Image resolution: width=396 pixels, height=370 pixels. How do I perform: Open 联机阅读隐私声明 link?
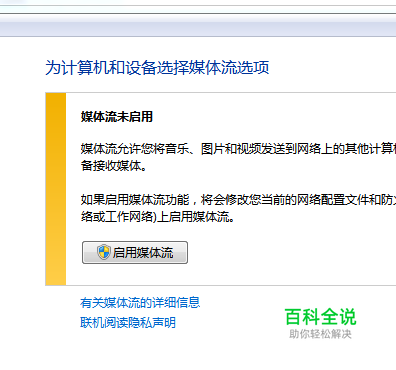tap(128, 322)
